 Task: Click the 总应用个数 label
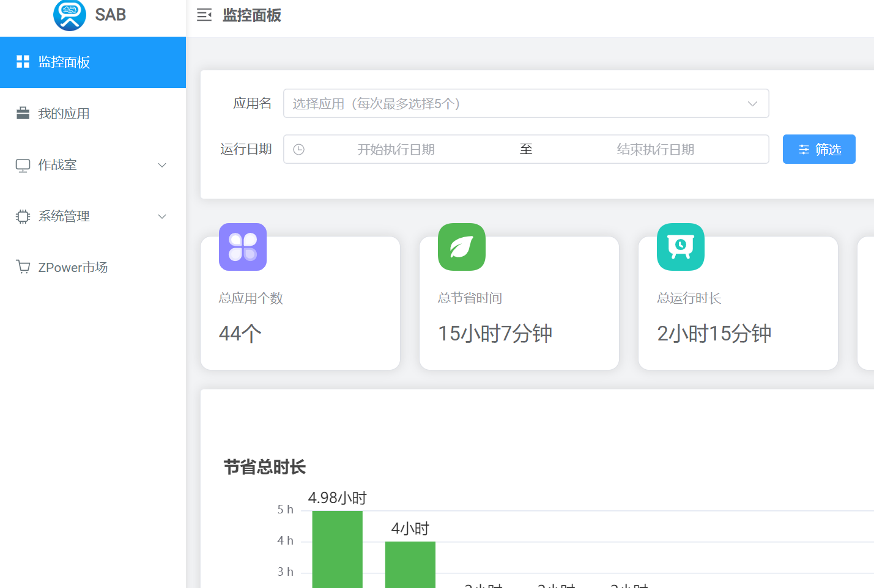[251, 298]
